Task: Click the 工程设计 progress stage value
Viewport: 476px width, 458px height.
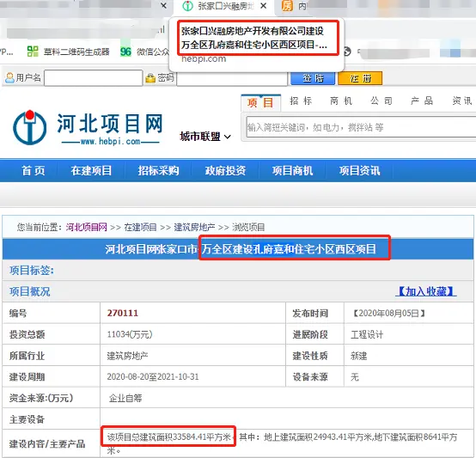Action: coord(367,334)
